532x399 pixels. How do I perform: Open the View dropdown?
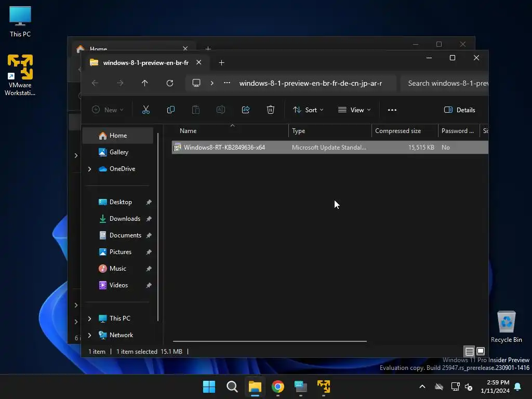pyautogui.click(x=354, y=110)
